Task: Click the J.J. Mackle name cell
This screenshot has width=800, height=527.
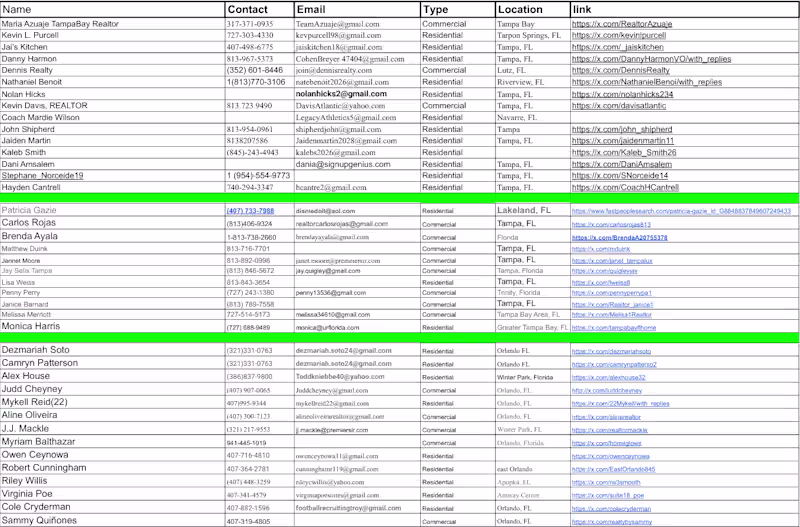Action: [x=112, y=429]
